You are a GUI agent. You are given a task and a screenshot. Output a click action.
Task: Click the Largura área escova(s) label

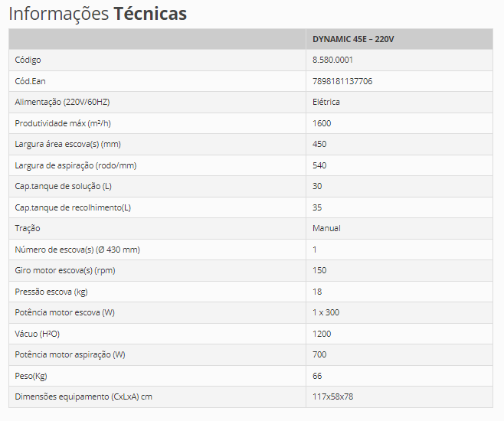(x=67, y=144)
